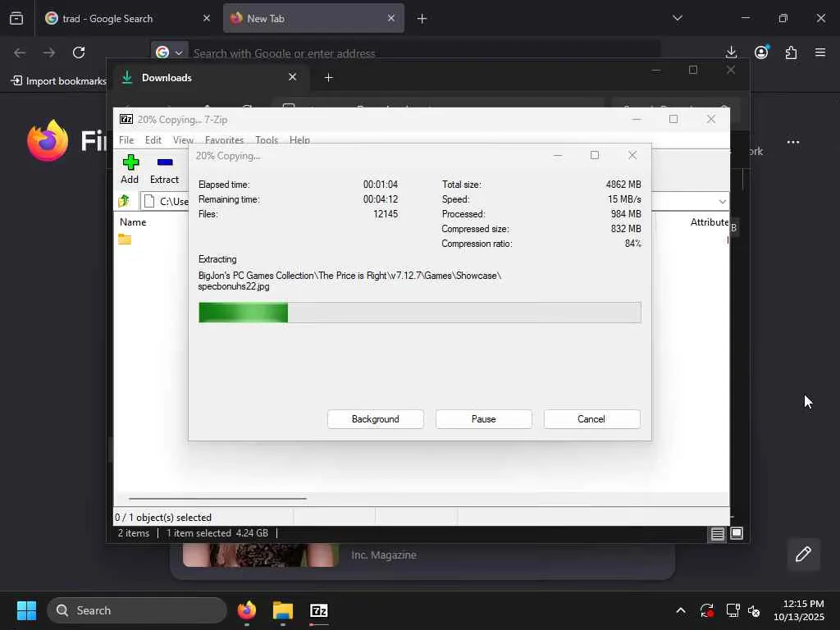Click the Firefox back arrow
This screenshot has width=840, height=630.
point(20,52)
